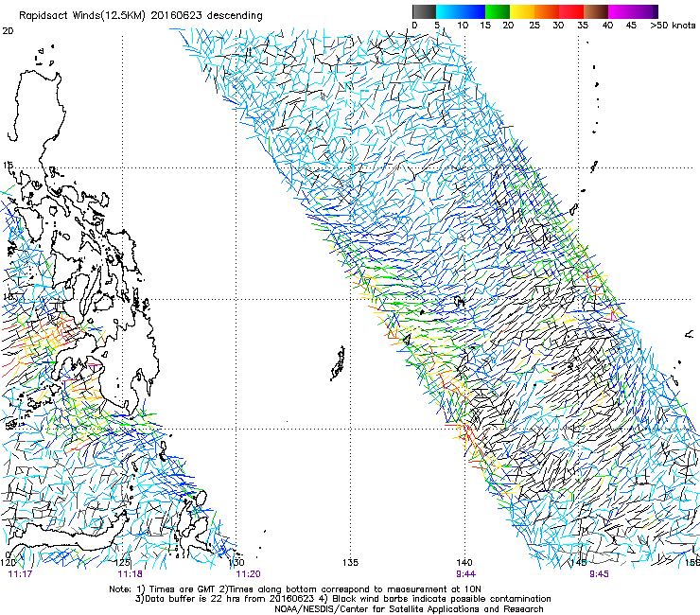Click the date '20160623' in the title

(176, 16)
